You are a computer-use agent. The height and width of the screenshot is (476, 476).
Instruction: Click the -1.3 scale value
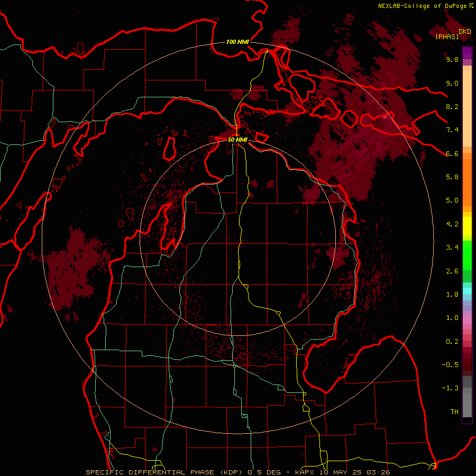click(450, 388)
